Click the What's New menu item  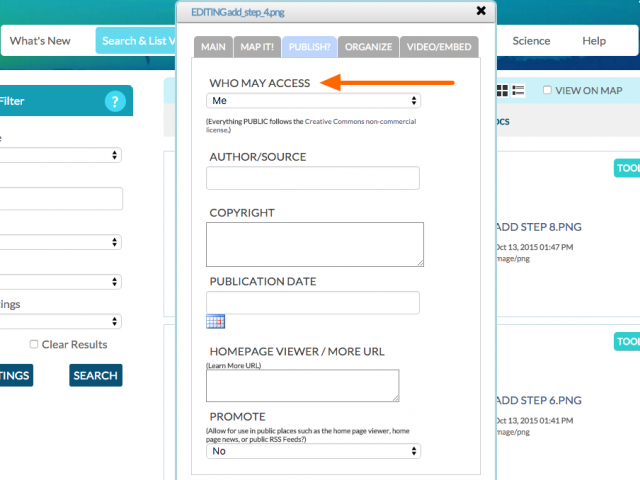[40, 41]
